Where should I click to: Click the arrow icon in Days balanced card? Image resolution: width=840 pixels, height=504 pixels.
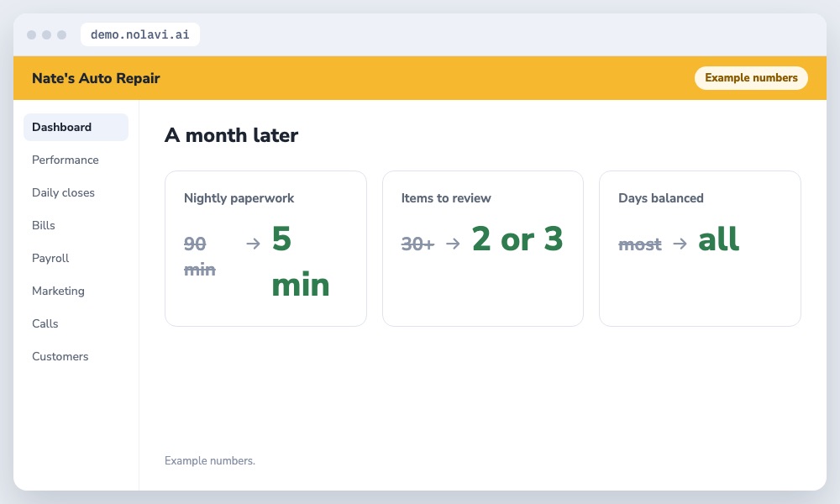click(680, 244)
